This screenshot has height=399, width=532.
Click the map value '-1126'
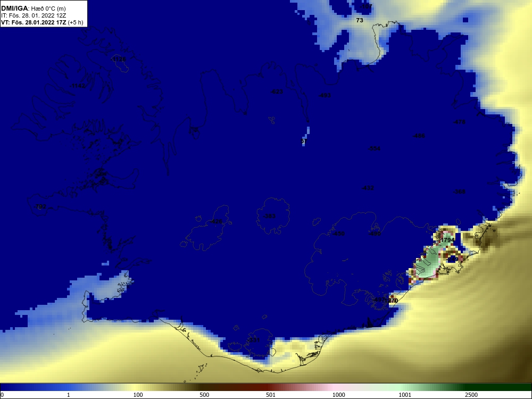tap(119, 60)
